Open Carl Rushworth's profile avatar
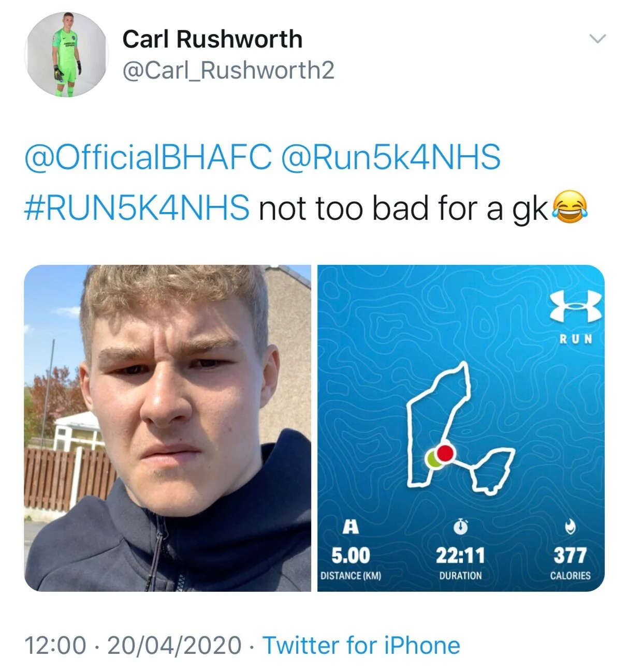The height and width of the screenshot is (672, 629). [66, 55]
